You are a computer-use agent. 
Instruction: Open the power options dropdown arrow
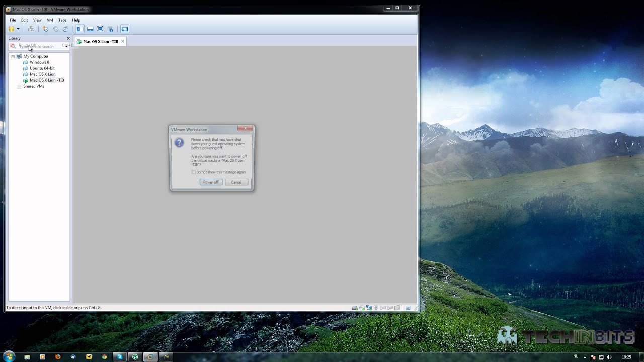tap(18, 29)
